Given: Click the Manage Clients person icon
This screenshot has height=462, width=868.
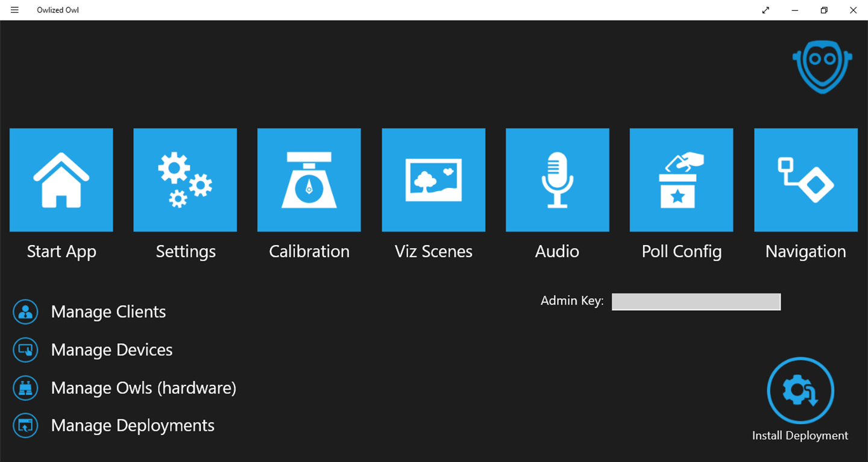Looking at the screenshot, I should pos(25,312).
